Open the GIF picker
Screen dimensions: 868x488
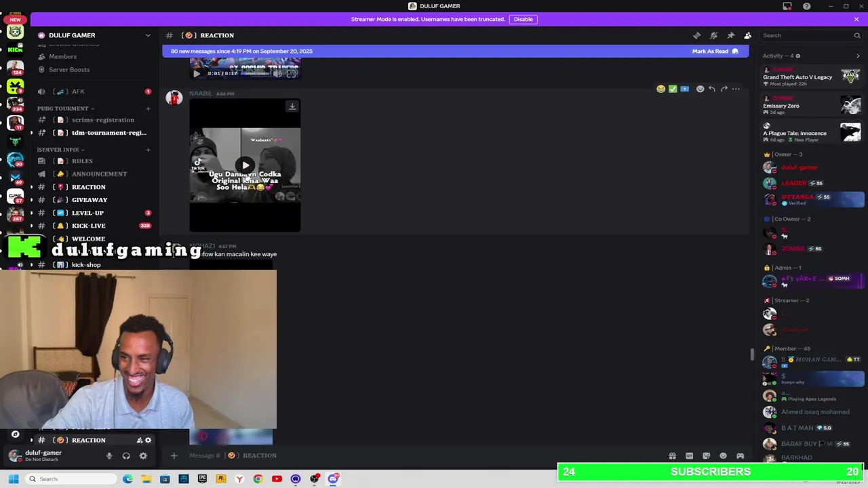(x=689, y=456)
